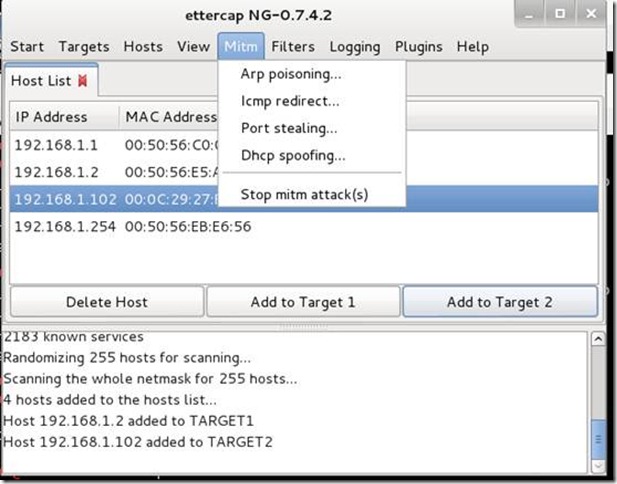Choose Arp poisoning... from Mitm menu
The width and height of the screenshot is (617, 484).
click(312, 74)
